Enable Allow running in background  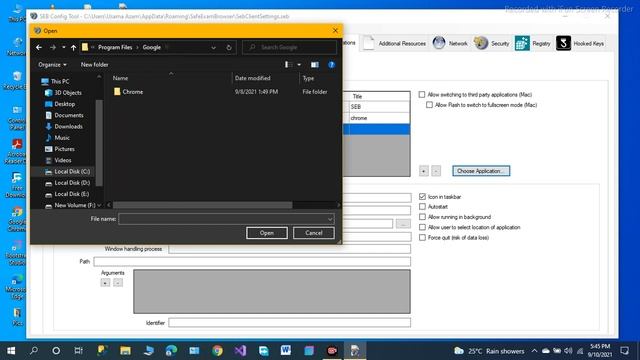pyautogui.click(x=422, y=217)
